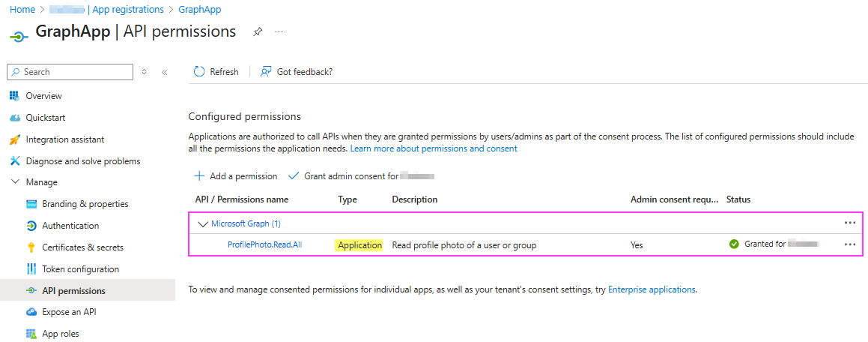Click the GraphApp logo icon in the header
Image resolution: width=868 pixels, height=342 pixels.
point(19,36)
